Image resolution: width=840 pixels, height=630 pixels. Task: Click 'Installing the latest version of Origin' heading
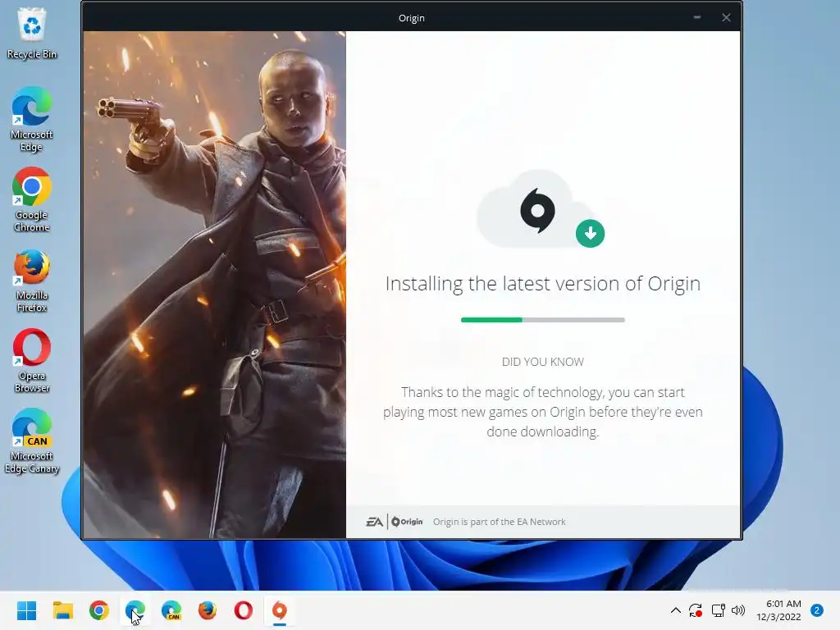pyautogui.click(x=543, y=284)
